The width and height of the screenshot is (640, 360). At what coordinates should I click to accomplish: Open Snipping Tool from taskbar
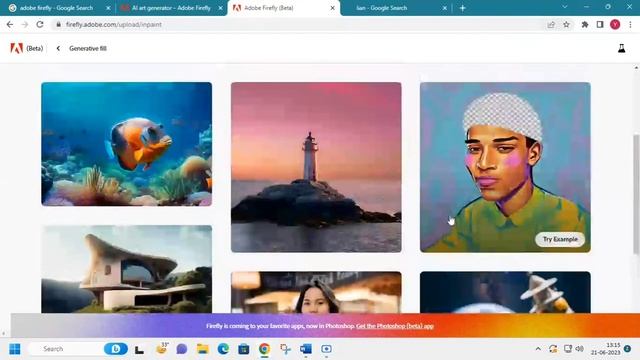click(285, 349)
